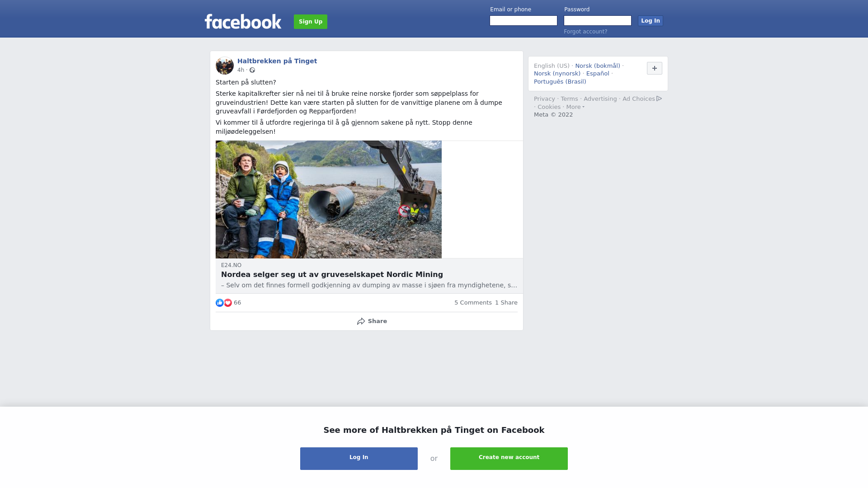Open the 5 Comments link
This screenshot has height=488, width=868.
(473, 303)
